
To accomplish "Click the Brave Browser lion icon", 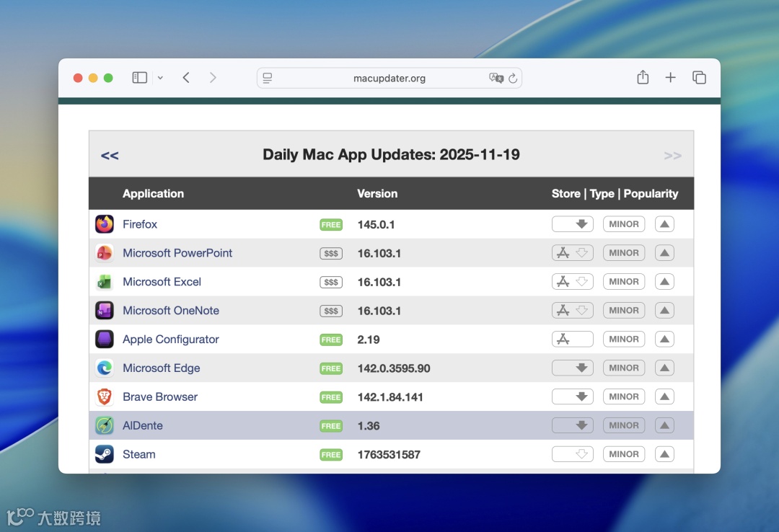I will point(105,397).
